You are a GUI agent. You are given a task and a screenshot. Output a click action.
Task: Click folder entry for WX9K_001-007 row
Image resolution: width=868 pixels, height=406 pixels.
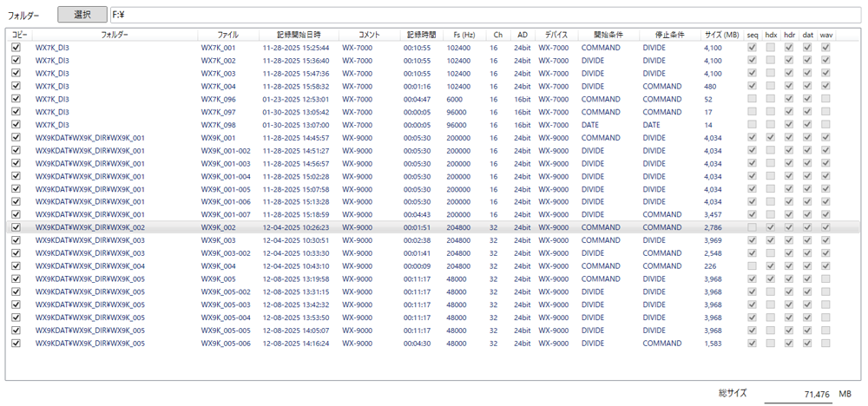pos(89,214)
